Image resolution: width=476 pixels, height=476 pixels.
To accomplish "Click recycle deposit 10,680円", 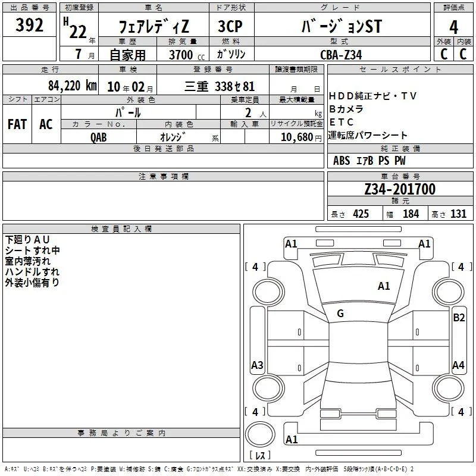I will [x=301, y=137].
